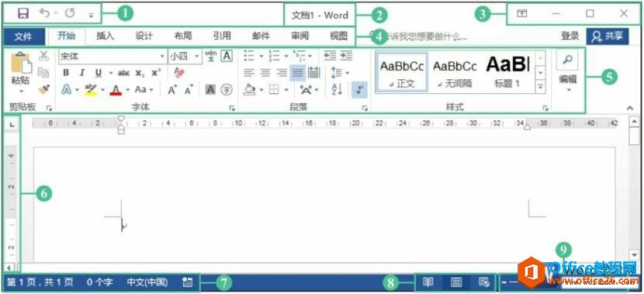Click the 共享 share button

(607, 36)
